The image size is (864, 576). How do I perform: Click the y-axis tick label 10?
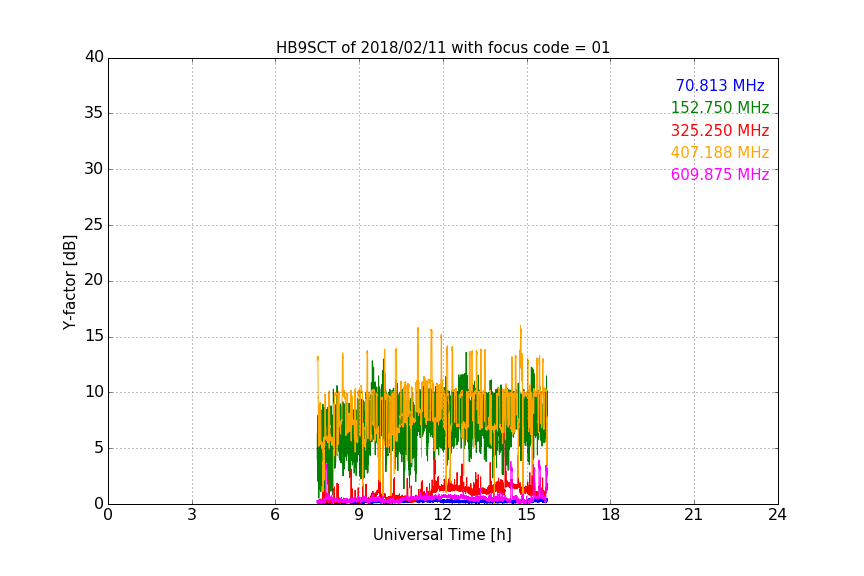[x=94, y=392]
